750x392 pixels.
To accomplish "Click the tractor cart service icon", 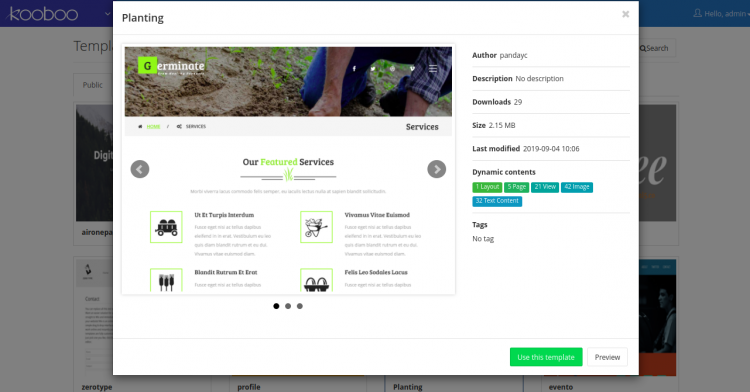I will pos(166,227).
